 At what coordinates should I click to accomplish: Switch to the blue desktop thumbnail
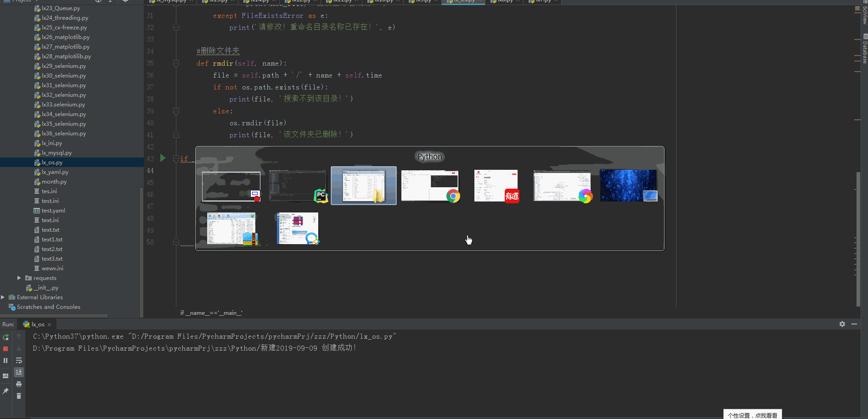coord(629,185)
